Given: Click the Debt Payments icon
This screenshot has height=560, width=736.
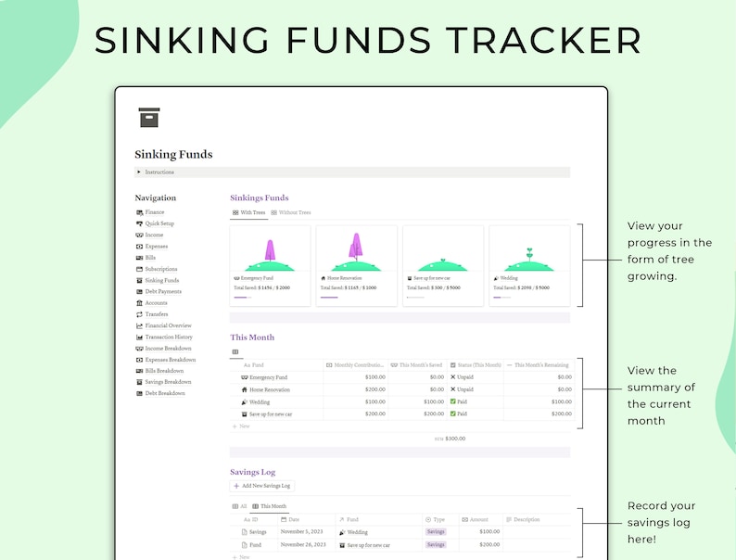Looking at the screenshot, I should [x=139, y=291].
